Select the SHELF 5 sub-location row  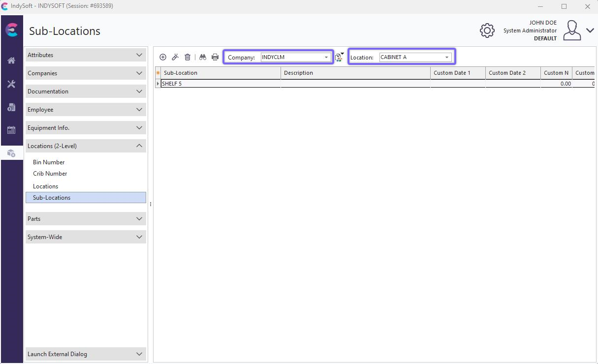click(220, 84)
